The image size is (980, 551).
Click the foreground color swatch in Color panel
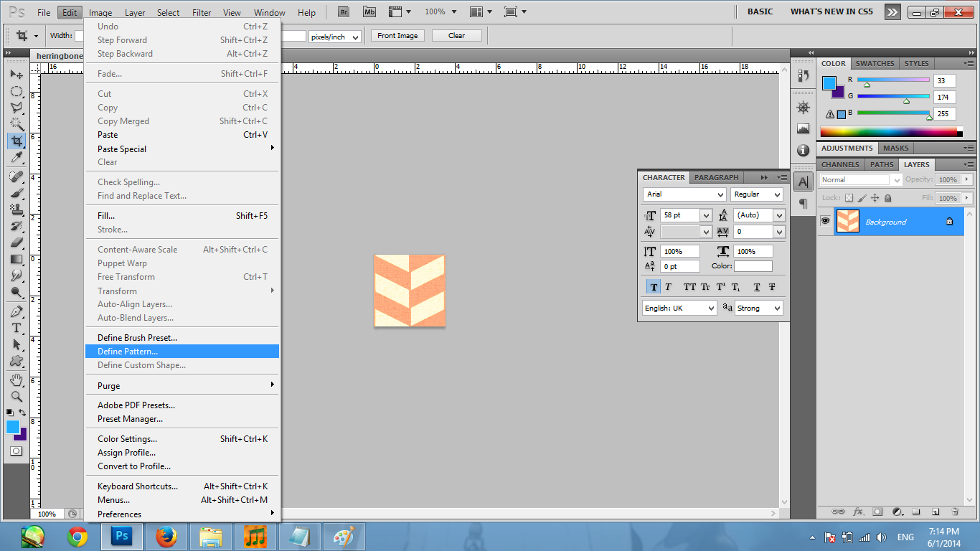coord(829,83)
